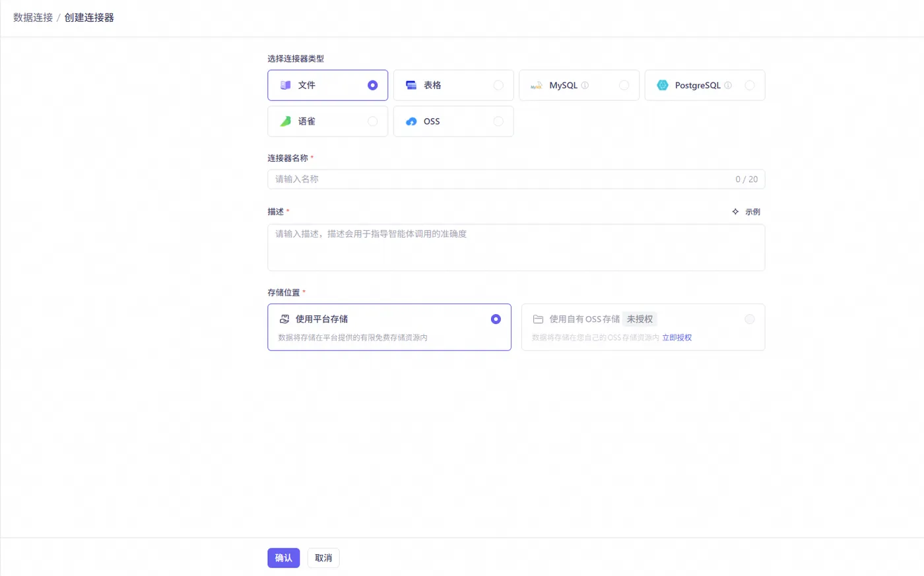Click the 立即授权 link
The height and width of the screenshot is (576, 924).
pos(677,338)
